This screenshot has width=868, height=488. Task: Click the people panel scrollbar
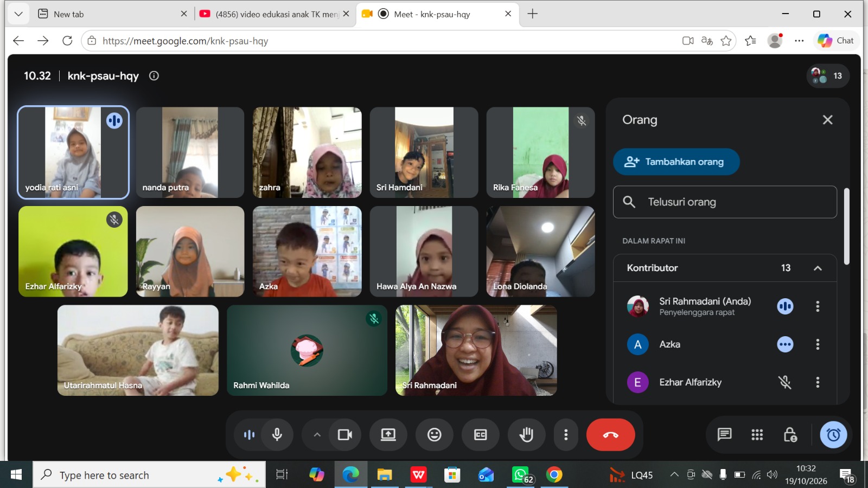tap(846, 226)
